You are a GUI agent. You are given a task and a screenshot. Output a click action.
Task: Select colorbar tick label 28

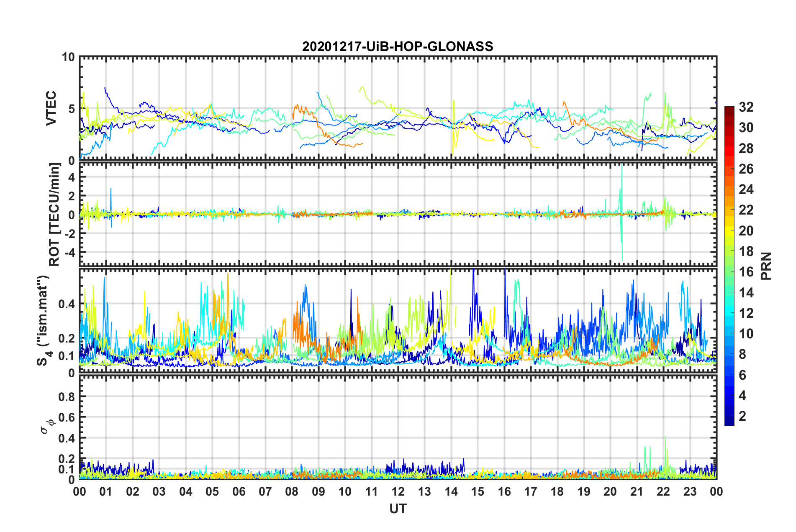[x=746, y=148]
